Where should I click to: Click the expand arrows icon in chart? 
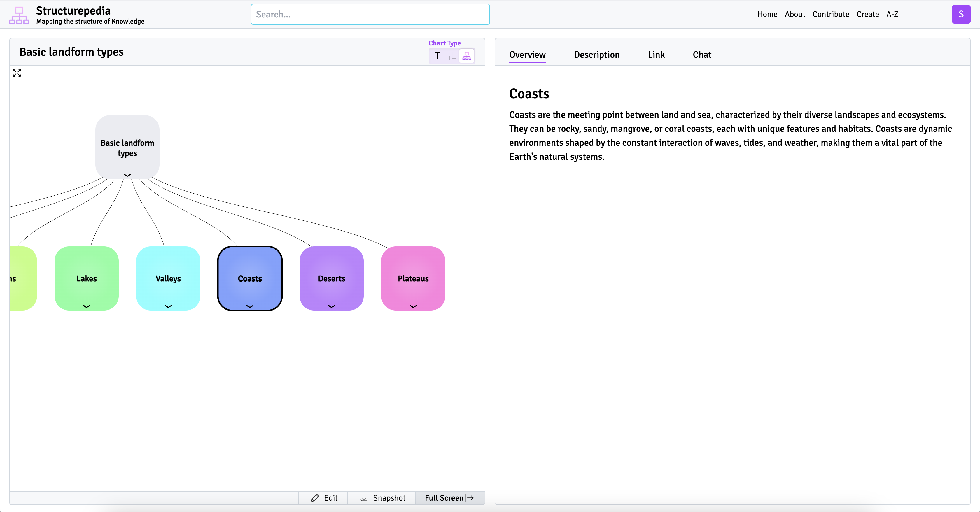coord(17,73)
